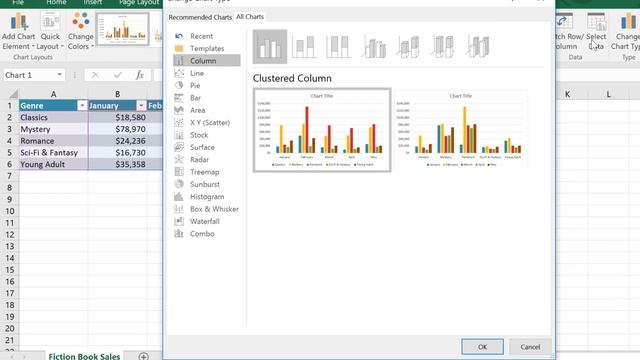Select 3-D 100% Stacked Column subtype icon
Screen dimensions: 640x360
(443, 47)
